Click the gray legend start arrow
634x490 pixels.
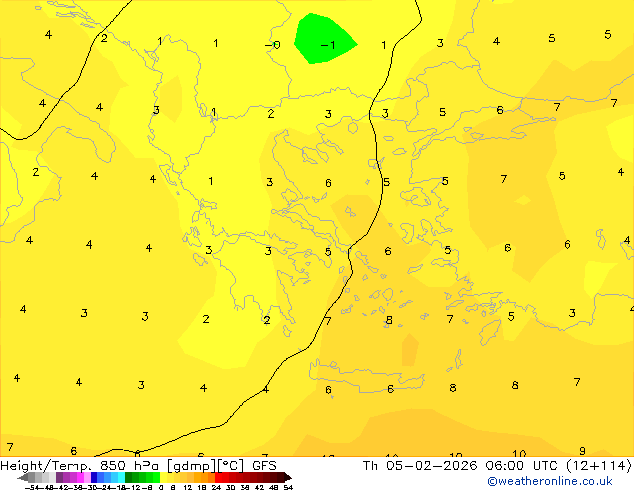point(22,477)
